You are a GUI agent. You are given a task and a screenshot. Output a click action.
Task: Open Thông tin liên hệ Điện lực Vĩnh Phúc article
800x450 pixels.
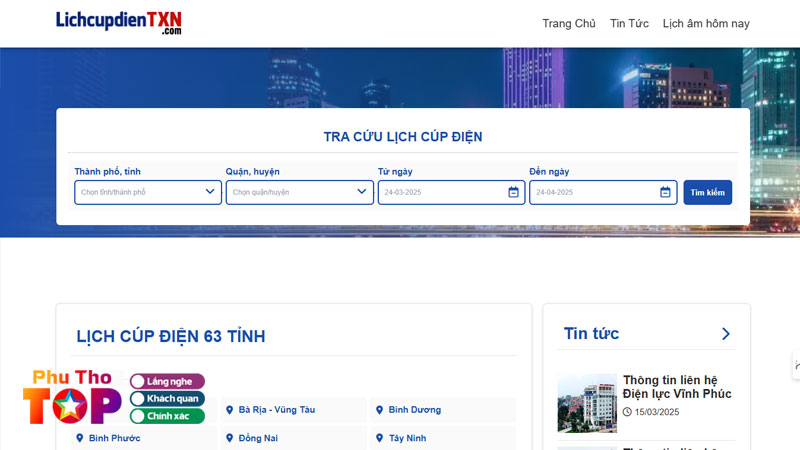pos(677,387)
